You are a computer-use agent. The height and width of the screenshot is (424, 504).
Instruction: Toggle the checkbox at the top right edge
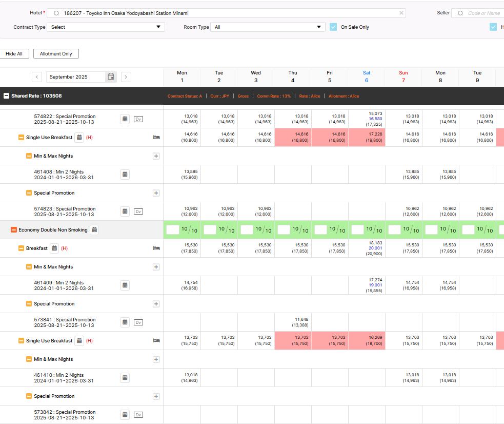[x=493, y=27]
